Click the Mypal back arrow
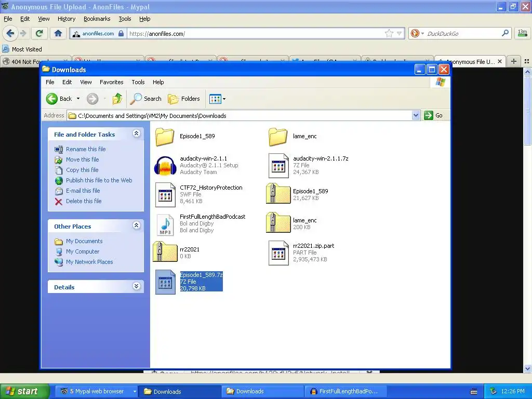Image resolution: width=532 pixels, height=399 pixels. [x=10, y=33]
